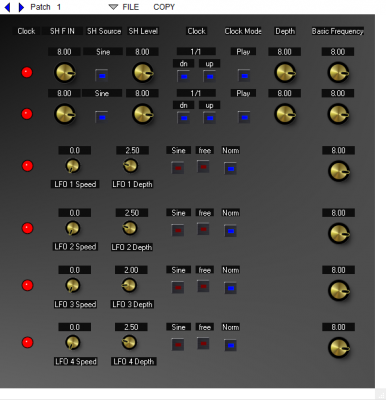Toggle the red LED beside LFO 2 Speed
Viewport: 386px width, 400px height.
27,228
